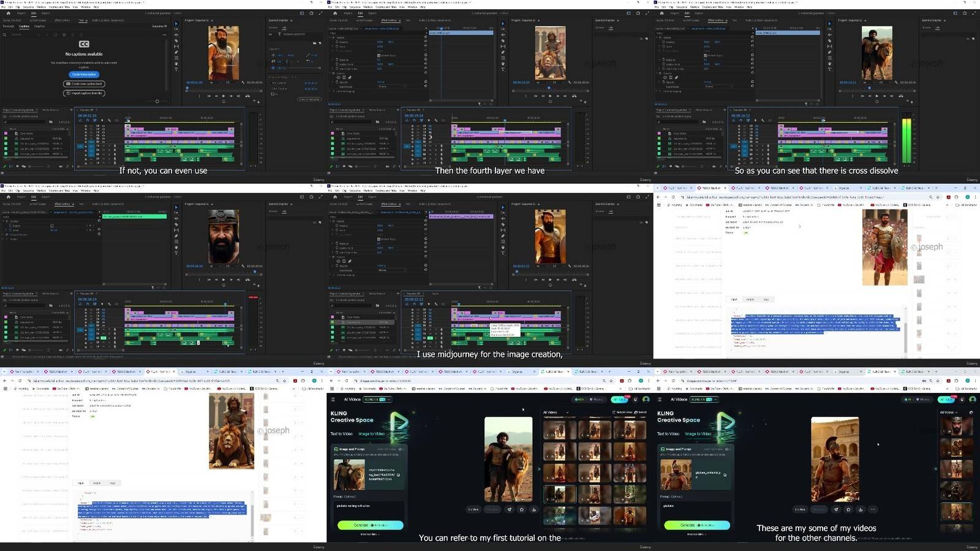Click the Kling share icon in 'first tutorial' frame
980x551 pixels.
pos(510,509)
